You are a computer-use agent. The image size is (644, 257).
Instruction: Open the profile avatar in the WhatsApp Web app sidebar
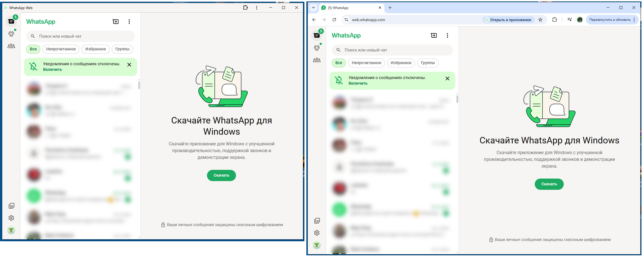(x=11, y=230)
